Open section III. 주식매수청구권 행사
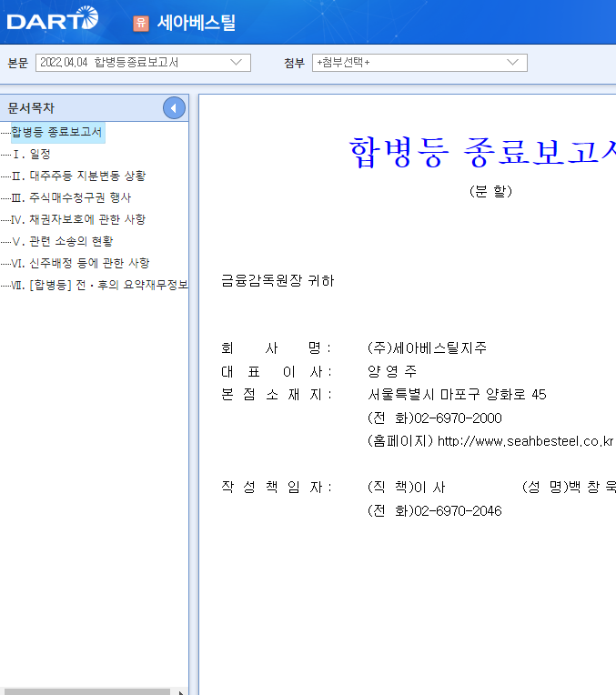Screen dimensions: 616x695 coord(71,197)
